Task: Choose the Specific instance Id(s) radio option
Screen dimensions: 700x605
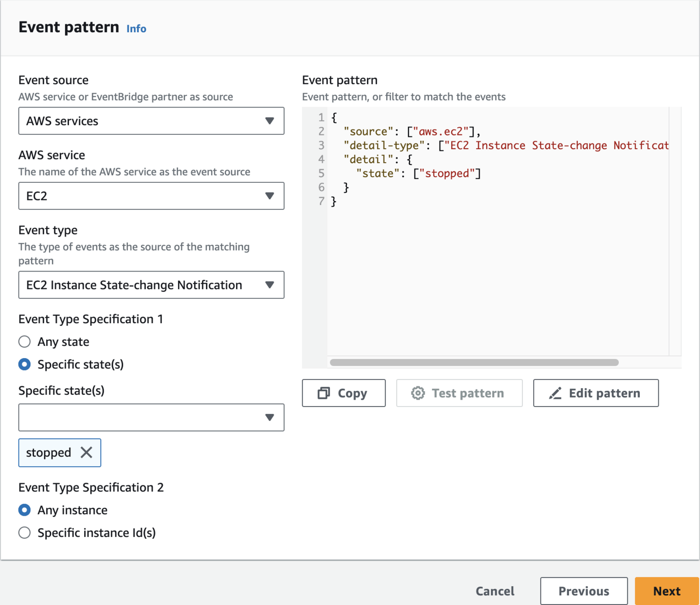Action: click(x=25, y=533)
